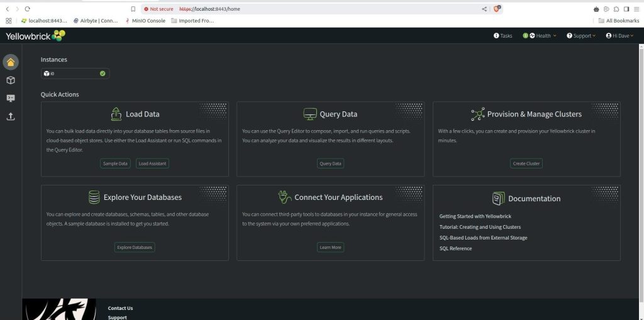The image size is (644, 320).
Task: Expand the Health dropdown
Action: [540, 36]
